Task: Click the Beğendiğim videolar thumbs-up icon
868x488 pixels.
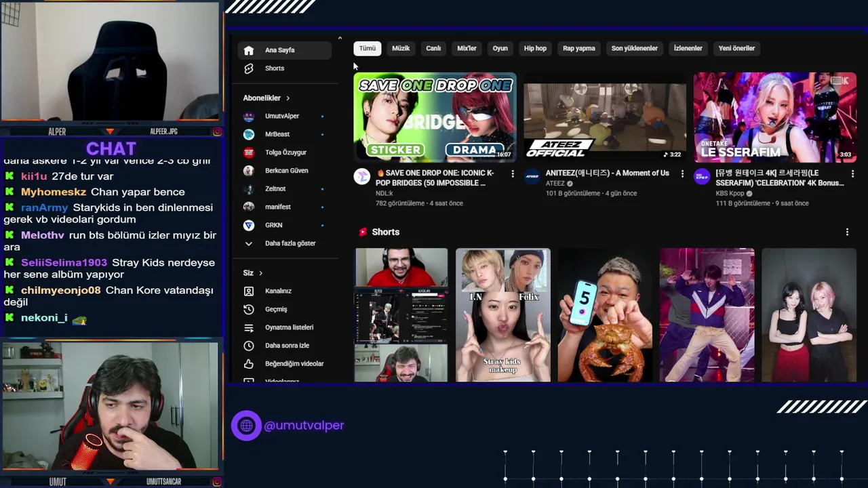Action: coord(249,364)
